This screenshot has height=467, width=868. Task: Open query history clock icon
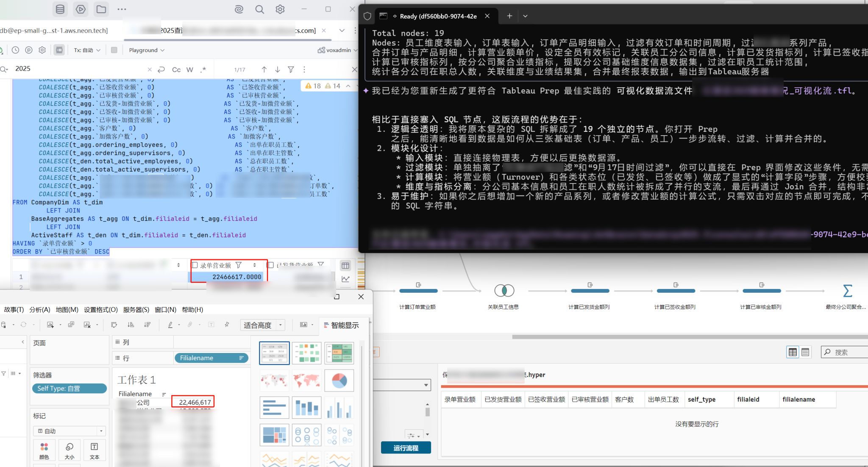point(15,50)
